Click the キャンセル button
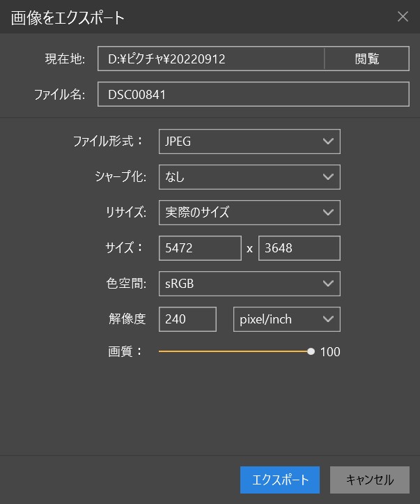Viewport: 420px width, 504px height. pyautogui.click(x=370, y=480)
